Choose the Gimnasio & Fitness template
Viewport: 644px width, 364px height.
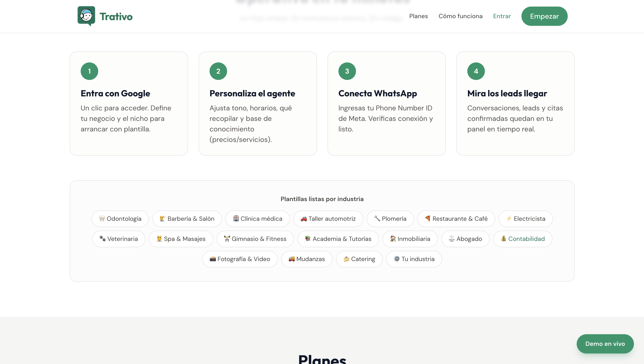255,239
